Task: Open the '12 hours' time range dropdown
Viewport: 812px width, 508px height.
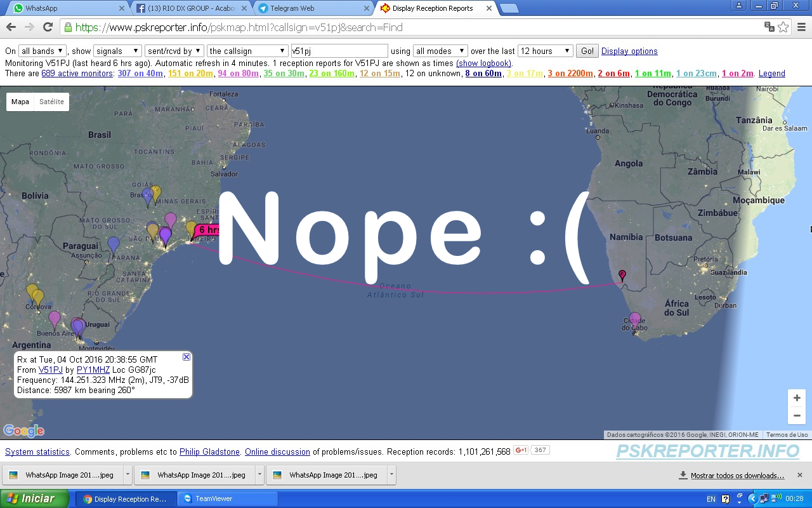Action: pos(546,51)
